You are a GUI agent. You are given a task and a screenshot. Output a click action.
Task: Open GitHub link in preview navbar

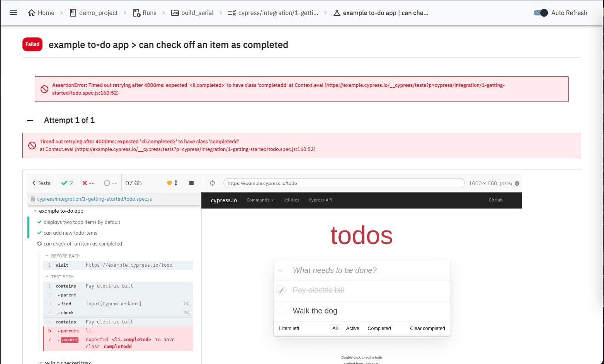495,200
